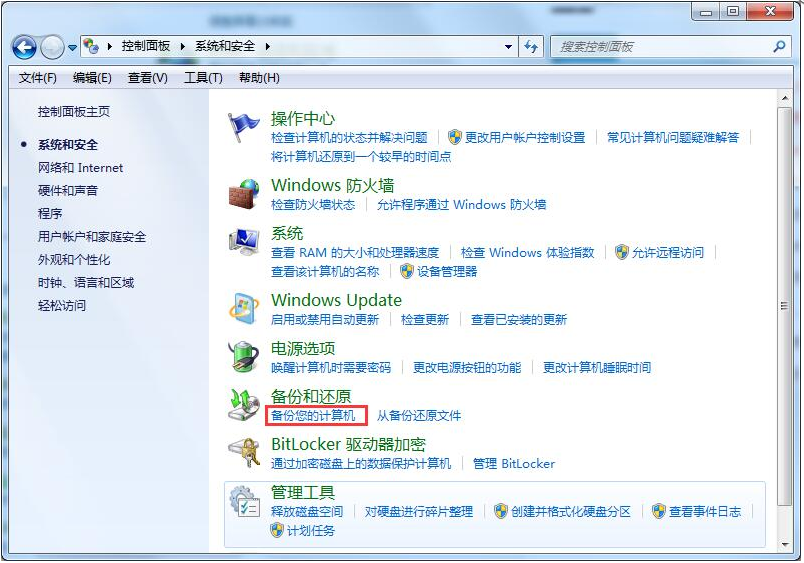Expand the address bar history dropdown arrow
This screenshot has width=804, height=563.
pyautogui.click(x=510, y=46)
